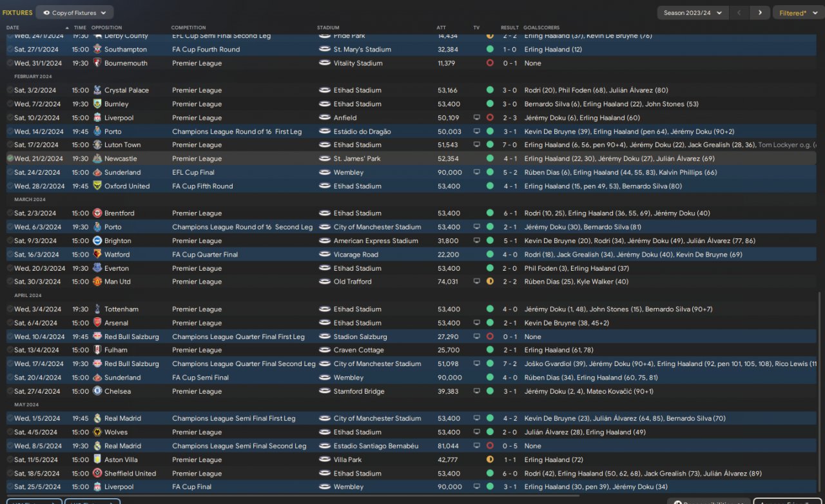Tick the selection circle for the Crystal Palace fixture
The height and width of the screenshot is (504, 825).
[10, 90]
